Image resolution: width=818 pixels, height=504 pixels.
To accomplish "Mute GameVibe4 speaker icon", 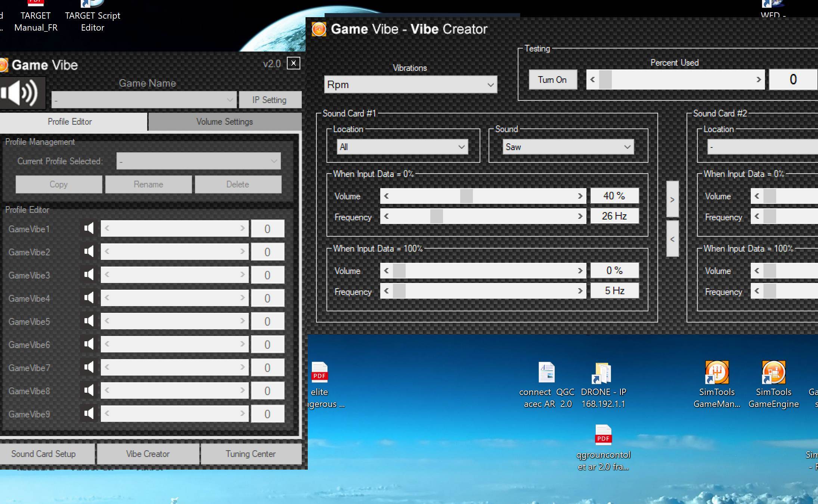I will click(x=89, y=298).
